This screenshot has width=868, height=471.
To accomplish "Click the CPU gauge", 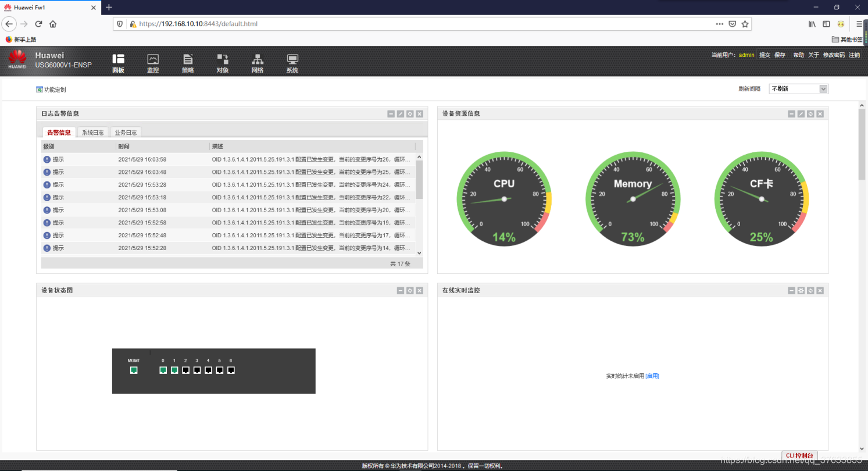I will click(x=504, y=199).
